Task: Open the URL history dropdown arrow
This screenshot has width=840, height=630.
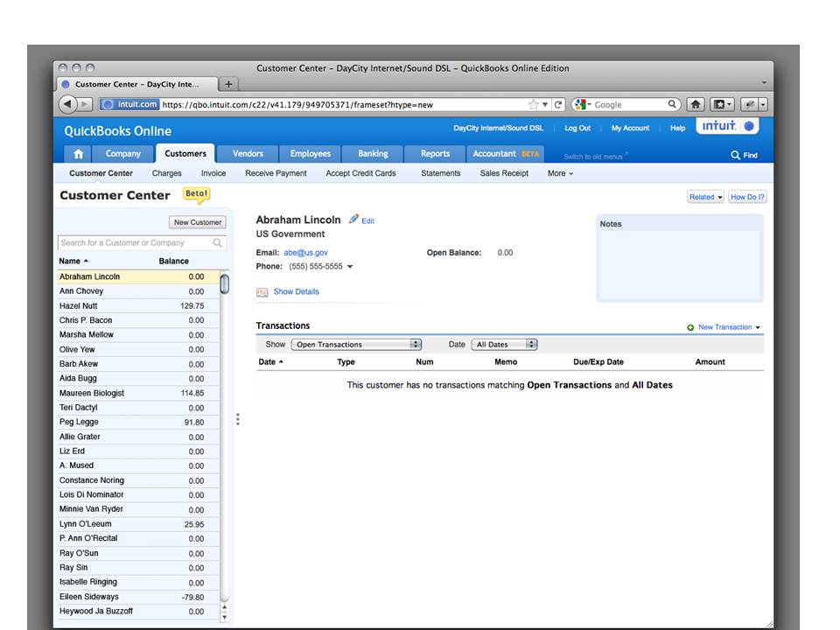Action: (x=545, y=104)
